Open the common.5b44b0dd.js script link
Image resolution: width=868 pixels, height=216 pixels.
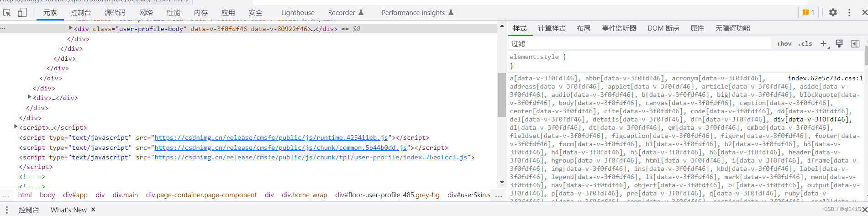281,148
